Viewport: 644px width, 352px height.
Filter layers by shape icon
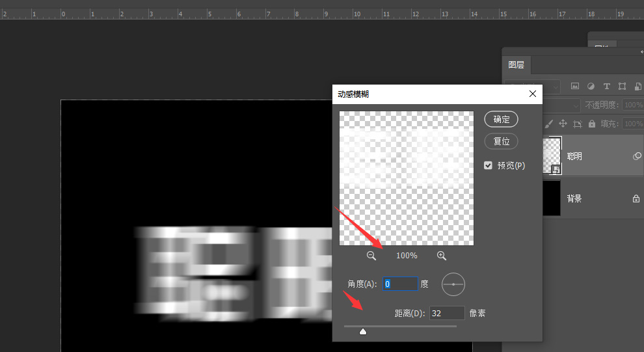(623, 87)
